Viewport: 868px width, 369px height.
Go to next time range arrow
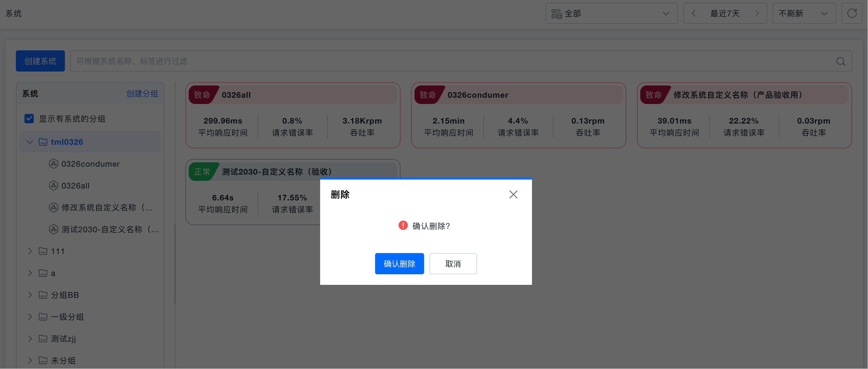pyautogui.click(x=757, y=14)
